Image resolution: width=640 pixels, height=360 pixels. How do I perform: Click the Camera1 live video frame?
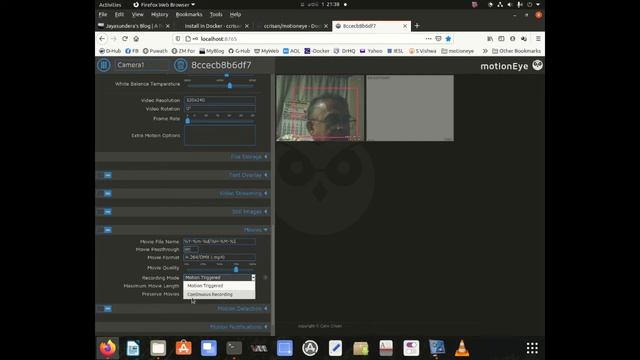[320, 108]
